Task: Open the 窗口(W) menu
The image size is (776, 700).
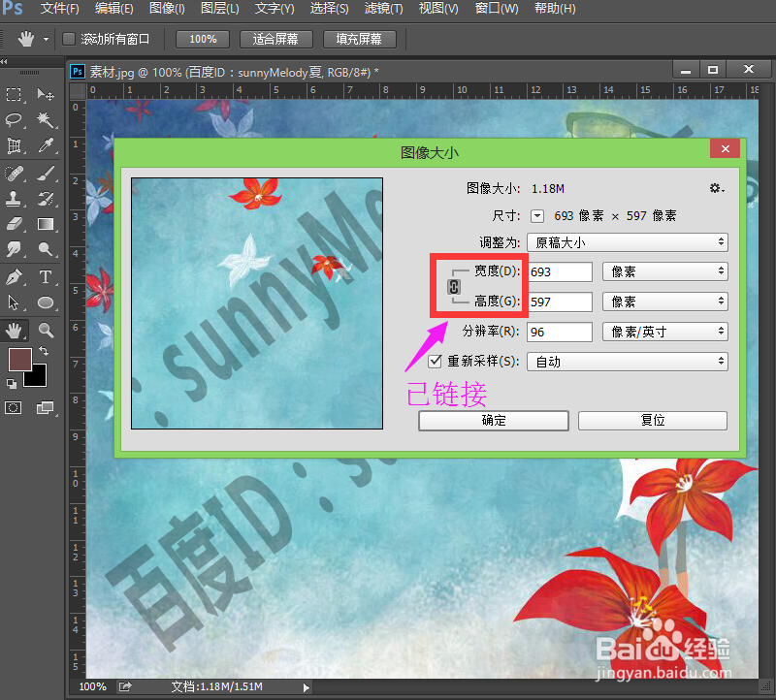Action: [497, 9]
